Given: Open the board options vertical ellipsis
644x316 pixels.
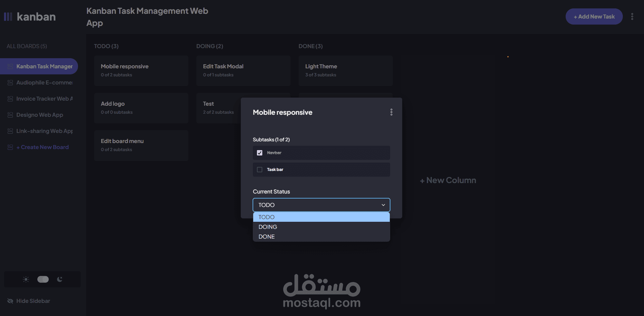Looking at the screenshot, I should tap(632, 16).
